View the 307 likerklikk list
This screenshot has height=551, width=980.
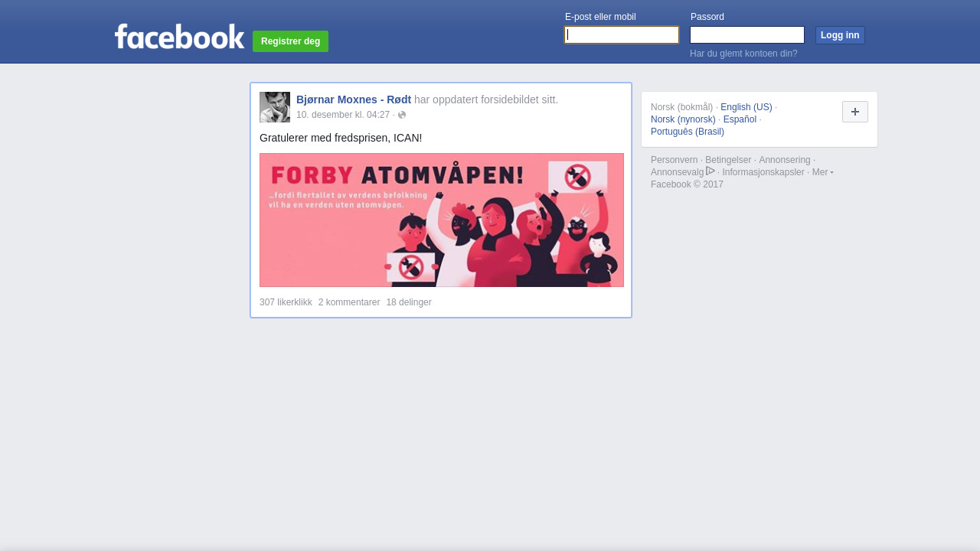click(286, 302)
